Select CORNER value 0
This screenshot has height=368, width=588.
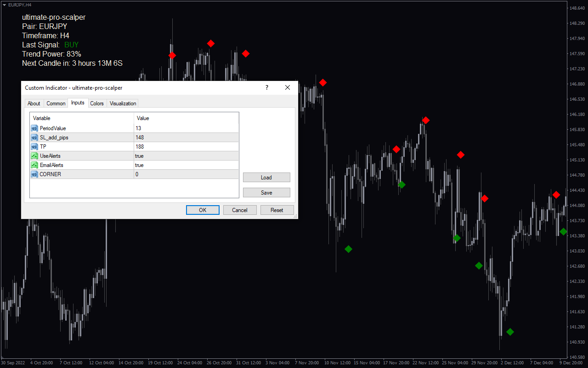coord(186,174)
